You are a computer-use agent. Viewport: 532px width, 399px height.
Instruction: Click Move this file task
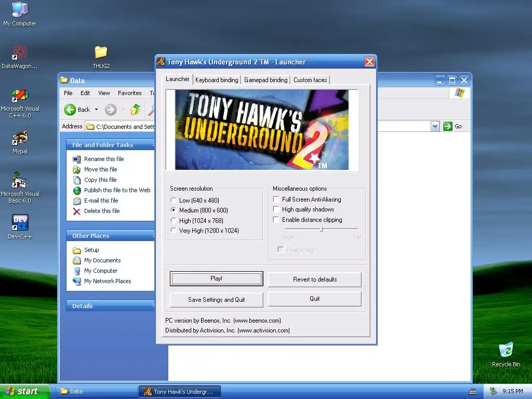coord(100,169)
